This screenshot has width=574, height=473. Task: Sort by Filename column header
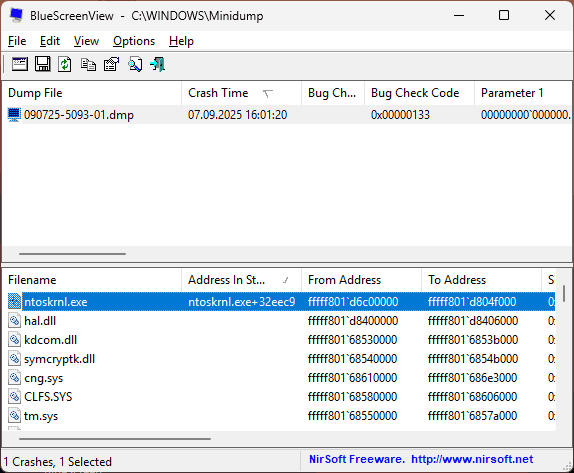[x=92, y=280]
